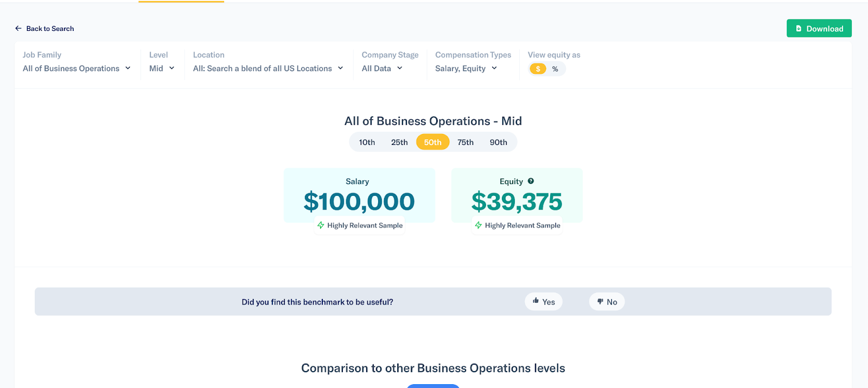
Task: Click the Download file icon
Action: (x=799, y=29)
